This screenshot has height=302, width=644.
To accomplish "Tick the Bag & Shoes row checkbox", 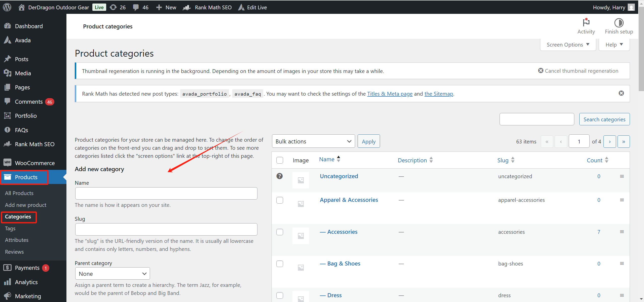I will pos(280,264).
